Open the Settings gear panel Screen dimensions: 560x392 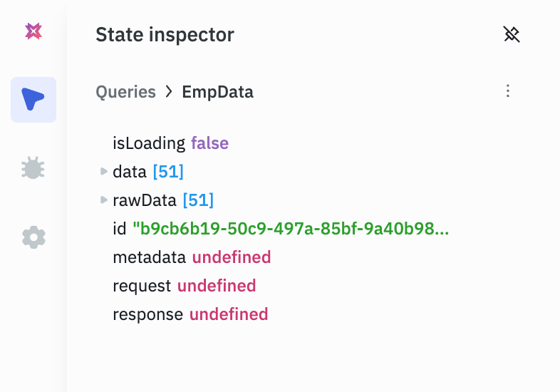(x=33, y=237)
